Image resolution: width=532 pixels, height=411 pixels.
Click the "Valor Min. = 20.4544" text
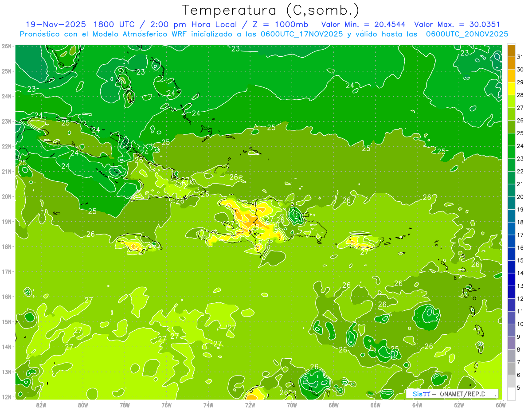pyautogui.click(x=363, y=24)
